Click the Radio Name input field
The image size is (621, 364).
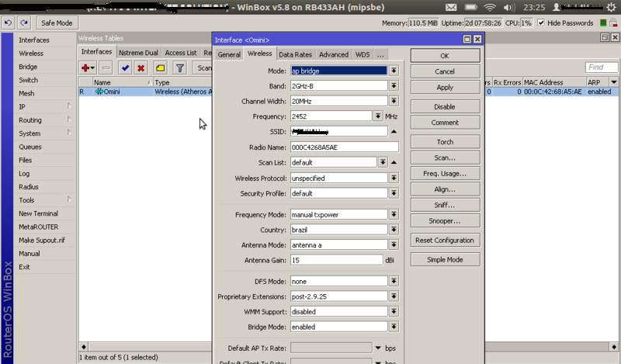[x=344, y=147]
